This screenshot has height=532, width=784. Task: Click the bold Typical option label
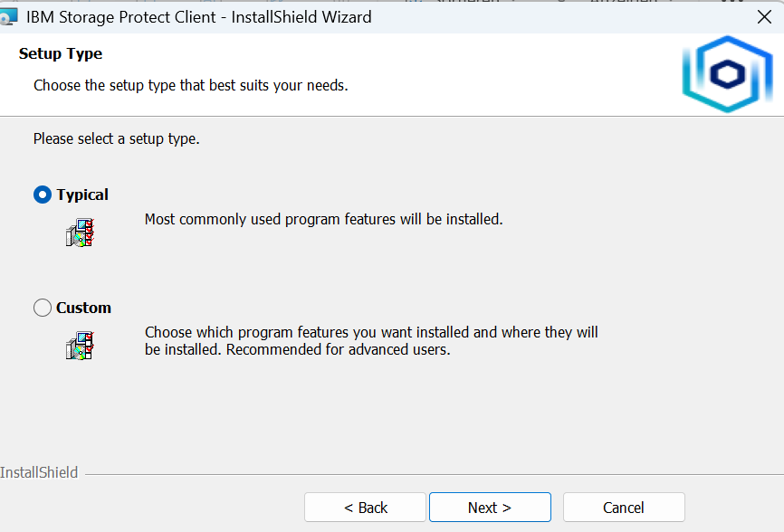pos(82,195)
